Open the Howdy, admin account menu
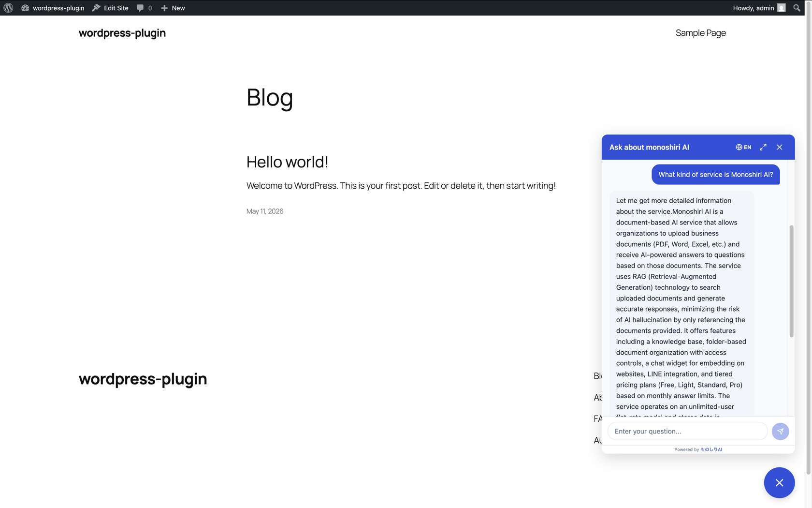812x508 pixels. click(759, 8)
